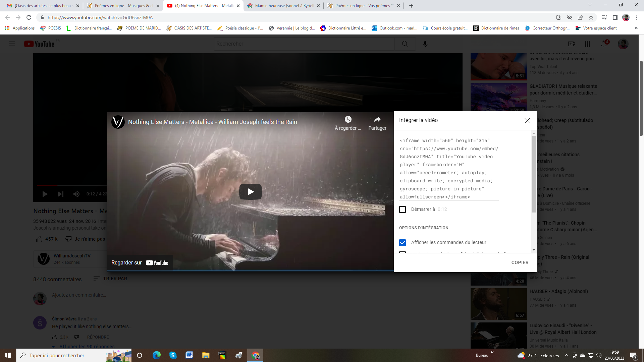This screenshot has width=644, height=362.
Task: Toggle the partially visible bottom embed option checkbox
Action: coord(402,252)
